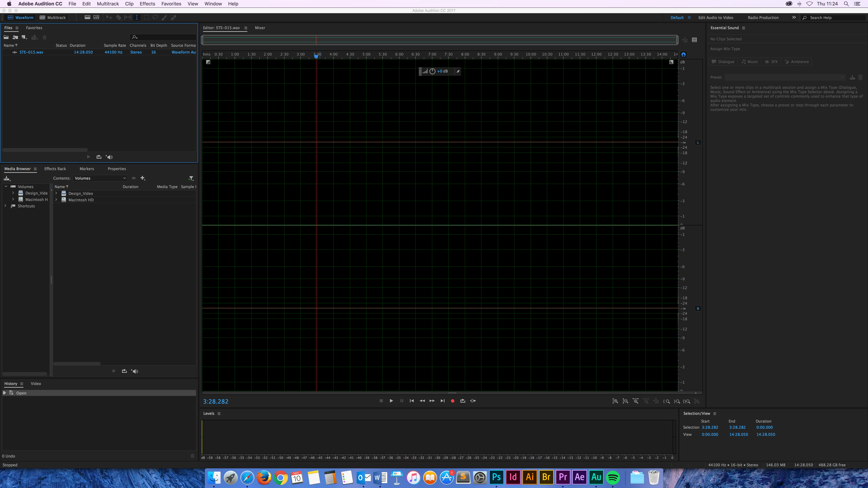Adjust the +0 dB volume knob
868x488 pixels.
pyautogui.click(x=432, y=71)
